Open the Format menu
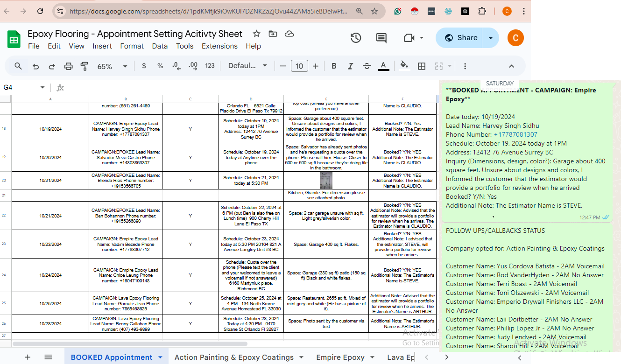The image size is (621, 364). click(x=132, y=46)
